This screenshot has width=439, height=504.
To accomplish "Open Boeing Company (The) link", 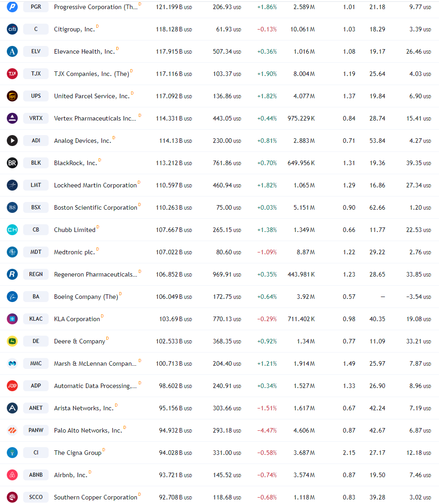I will [x=86, y=297].
